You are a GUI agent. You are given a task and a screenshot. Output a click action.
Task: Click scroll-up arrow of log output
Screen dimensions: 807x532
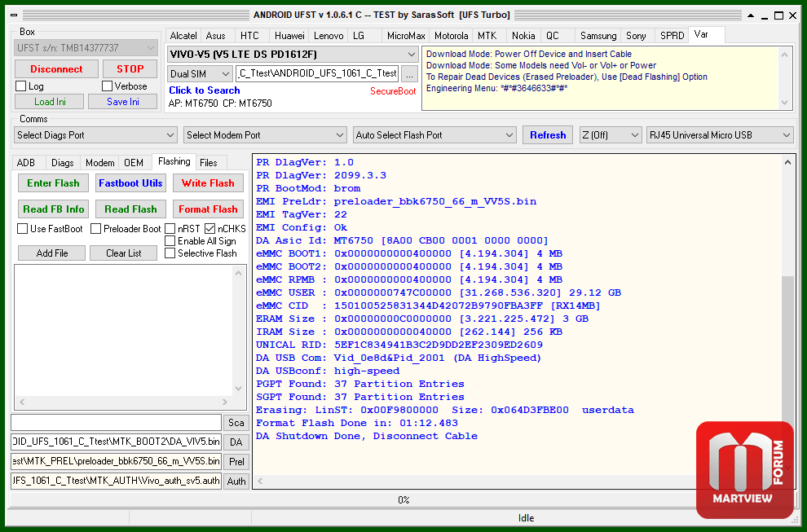click(787, 162)
